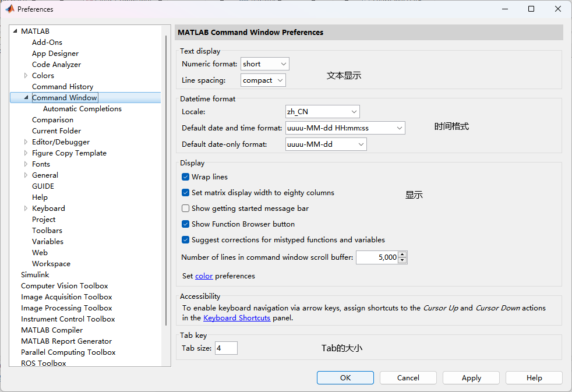Uncheck Show Function Browser button
The width and height of the screenshot is (572, 392).
[185, 224]
